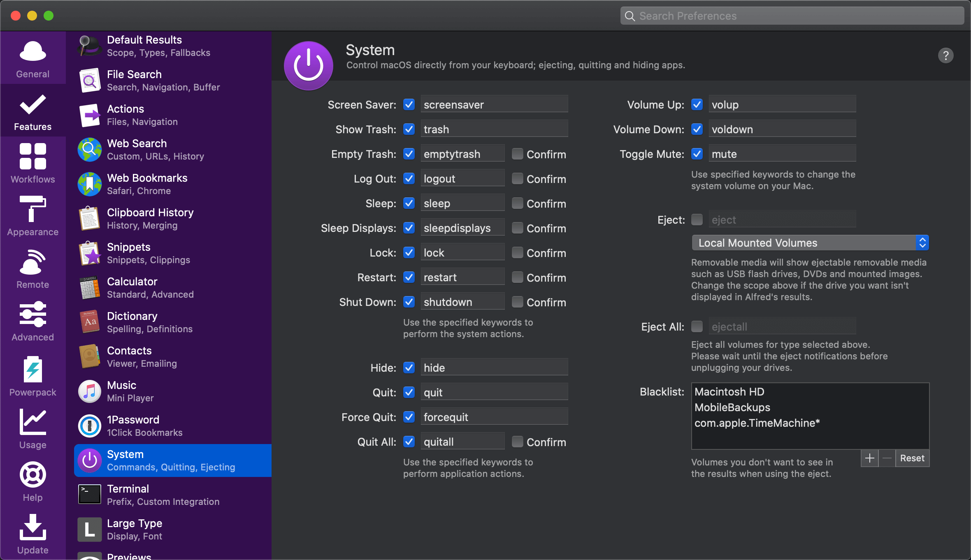Add a blacklist entry with plus button
Screen dimensions: 971x560
pos(869,458)
